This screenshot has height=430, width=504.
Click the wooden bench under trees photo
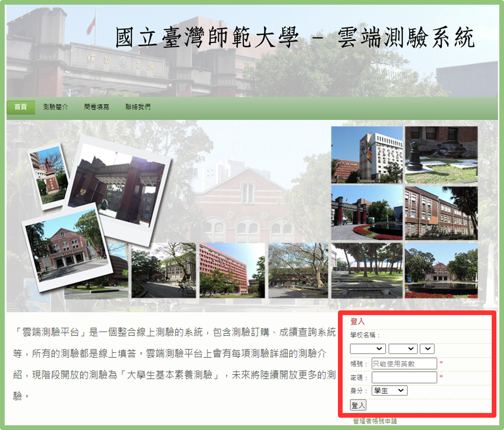pyautogui.click(x=366, y=270)
